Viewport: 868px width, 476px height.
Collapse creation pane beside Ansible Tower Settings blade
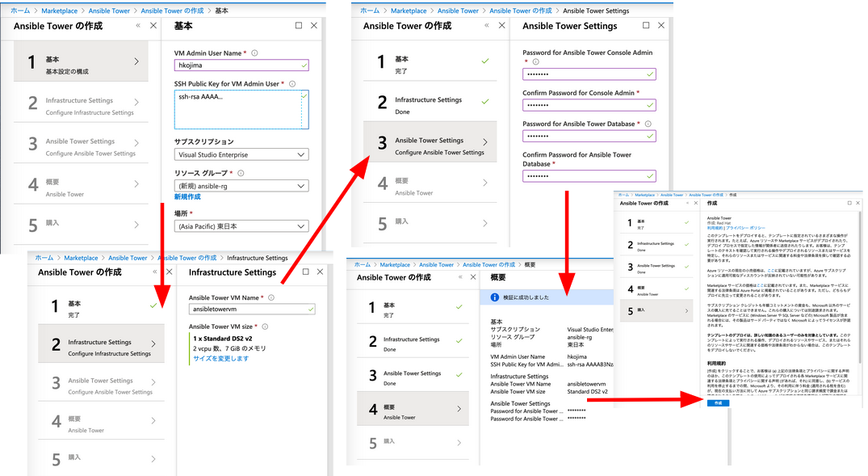click(487, 26)
